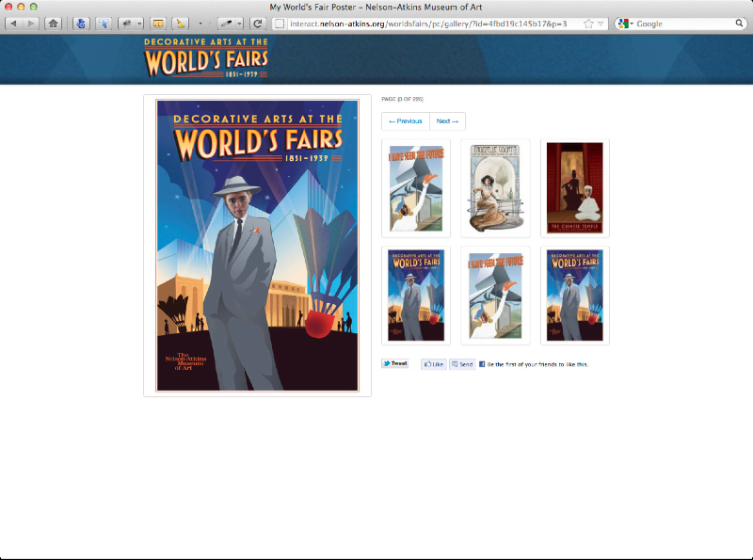Zoom the window with the green button
The width and height of the screenshot is (753, 560).
coord(33,7)
